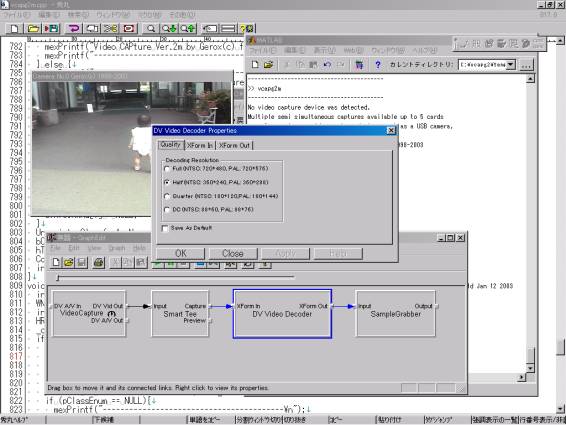
Task: Click the yellow question mark help icon in editor
Action: click(x=247, y=28)
